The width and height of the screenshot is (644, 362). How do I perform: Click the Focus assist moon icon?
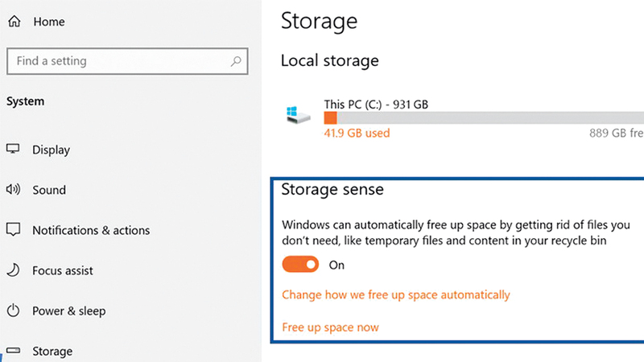13,270
